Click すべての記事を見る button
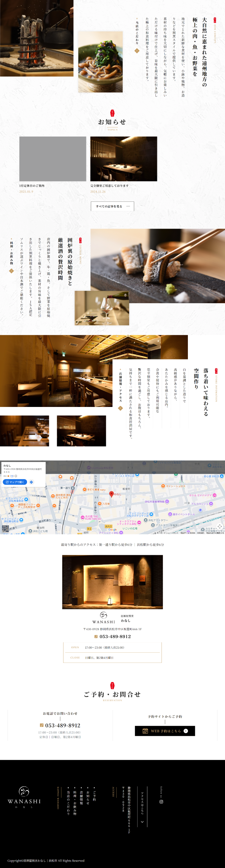Image resolution: width=225 pixels, height=868 pixels. (x=112, y=206)
